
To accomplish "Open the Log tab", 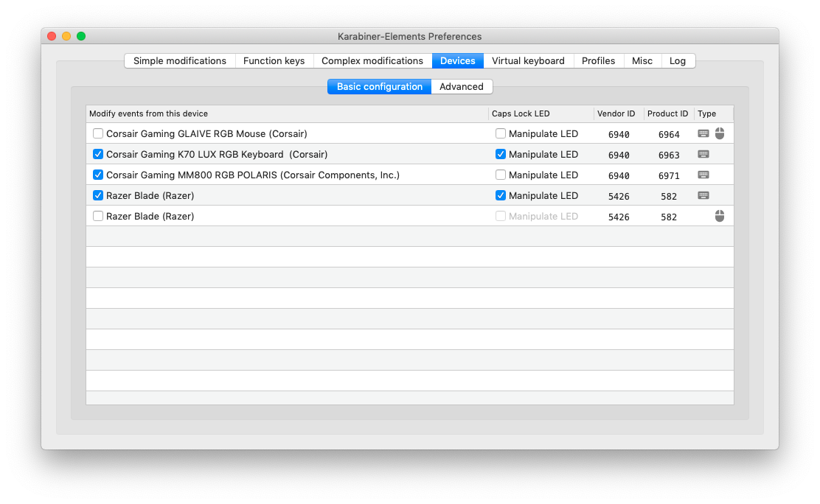I will pos(678,60).
